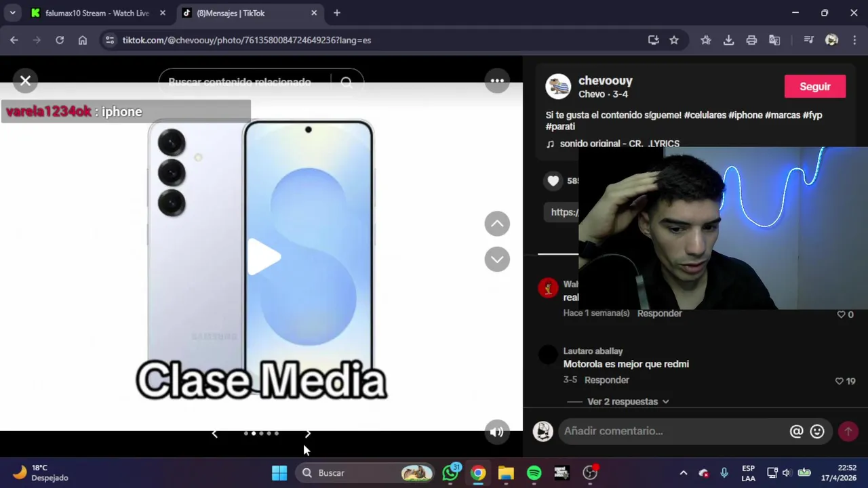Focus Buscar contenido relacionado search field
This screenshot has width=868, height=488.
(245, 82)
